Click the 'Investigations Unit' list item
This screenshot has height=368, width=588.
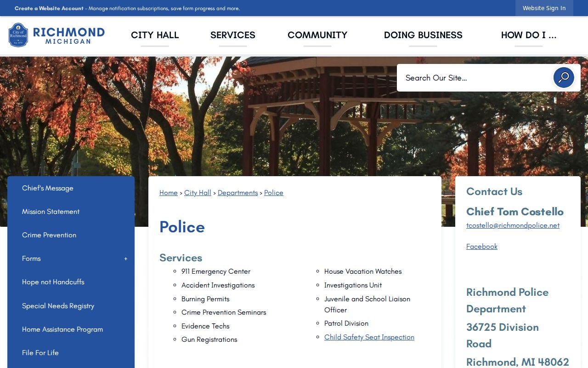(353, 285)
